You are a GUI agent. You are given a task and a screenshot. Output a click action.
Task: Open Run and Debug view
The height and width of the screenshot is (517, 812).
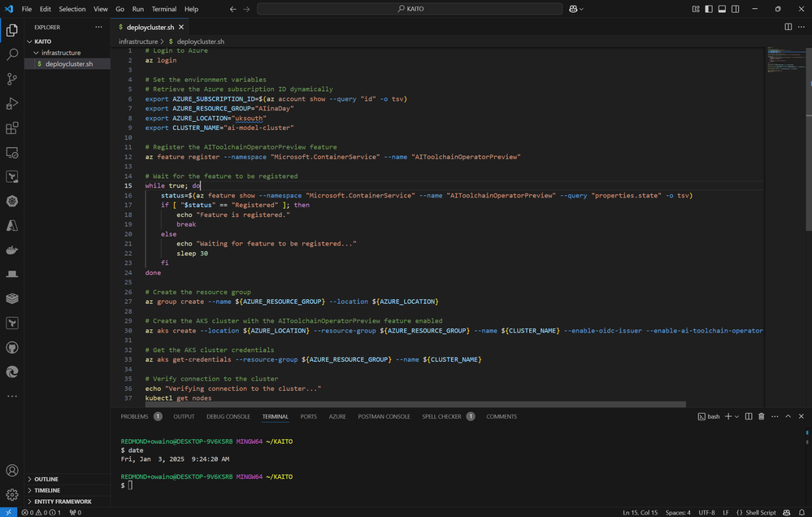click(x=12, y=103)
